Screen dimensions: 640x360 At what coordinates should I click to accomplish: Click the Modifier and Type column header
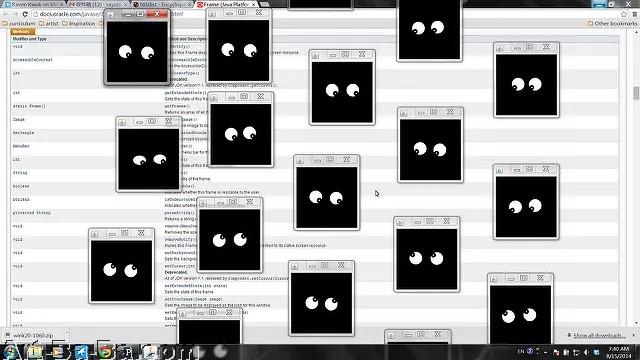(29, 39)
